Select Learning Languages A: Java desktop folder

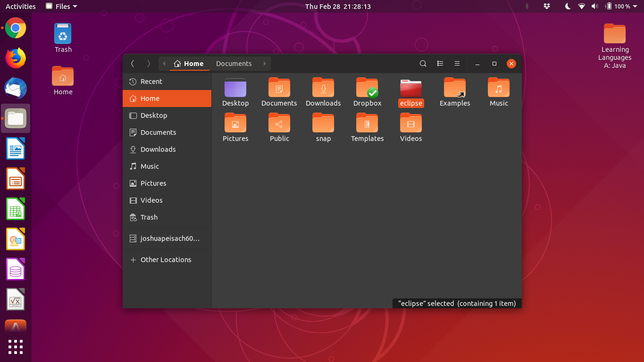tap(615, 46)
